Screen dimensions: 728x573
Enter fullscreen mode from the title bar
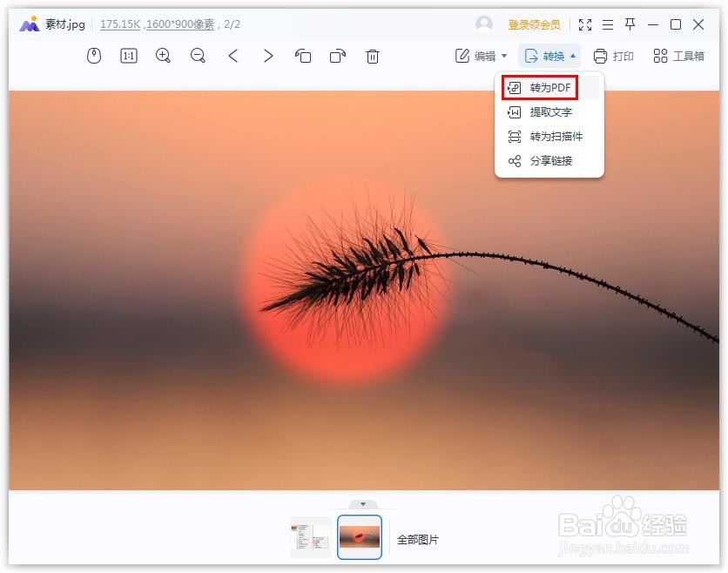[586, 24]
